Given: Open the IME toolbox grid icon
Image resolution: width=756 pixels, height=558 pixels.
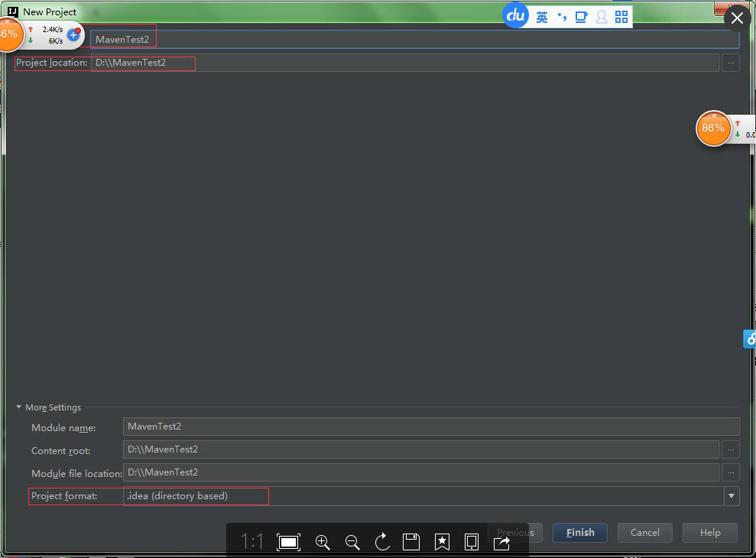Looking at the screenshot, I should (x=621, y=18).
